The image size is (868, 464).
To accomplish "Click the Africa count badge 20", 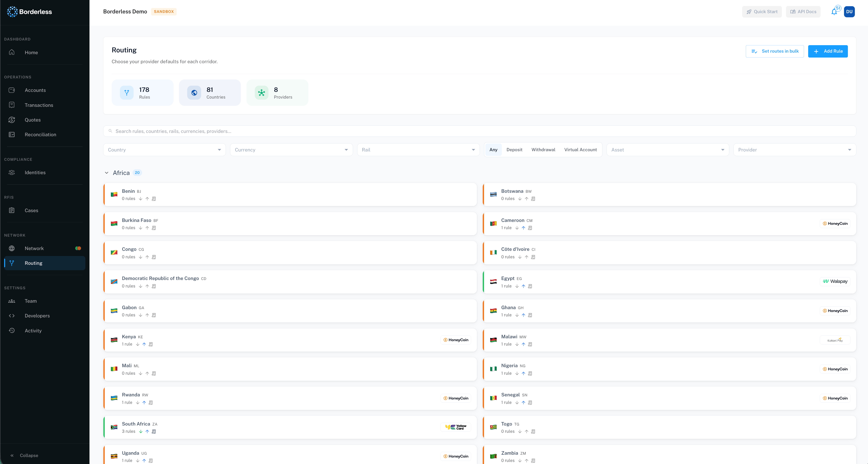I will (x=137, y=173).
